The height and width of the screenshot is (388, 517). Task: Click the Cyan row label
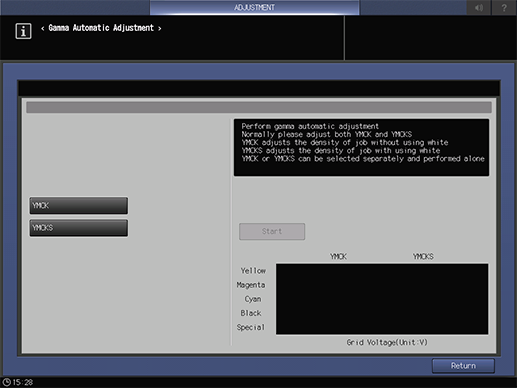pos(253,299)
